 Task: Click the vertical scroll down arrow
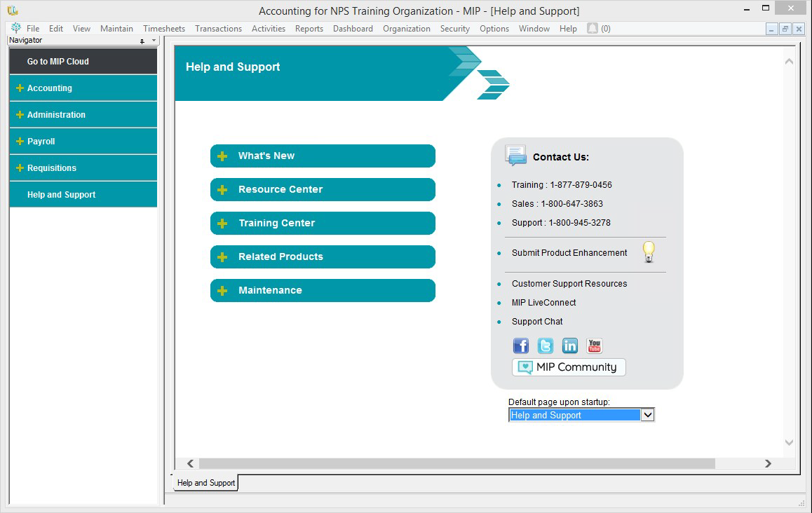[789, 443]
